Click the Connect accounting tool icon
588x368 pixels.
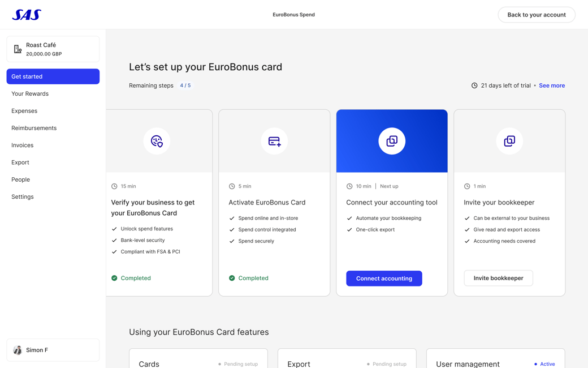pos(392,141)
